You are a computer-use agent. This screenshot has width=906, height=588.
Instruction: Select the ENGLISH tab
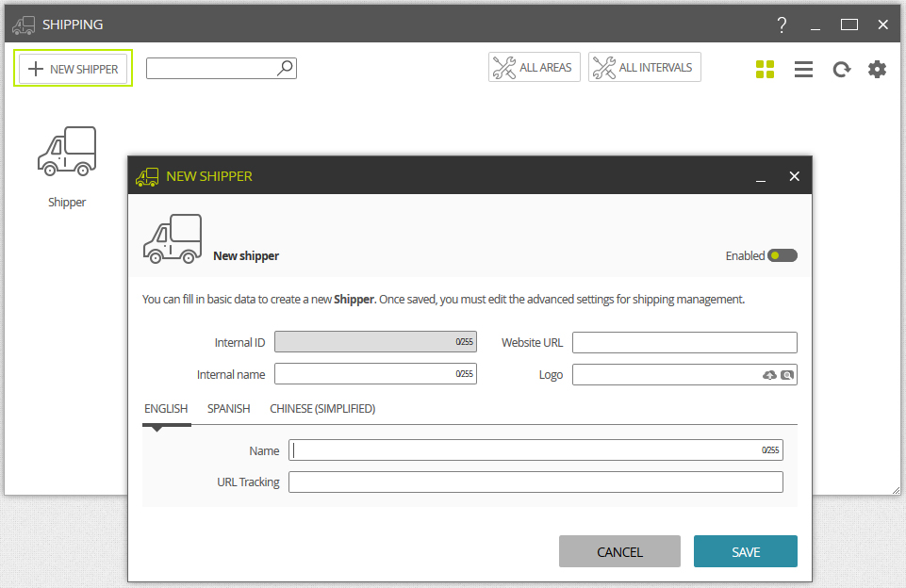click(166, 408)
